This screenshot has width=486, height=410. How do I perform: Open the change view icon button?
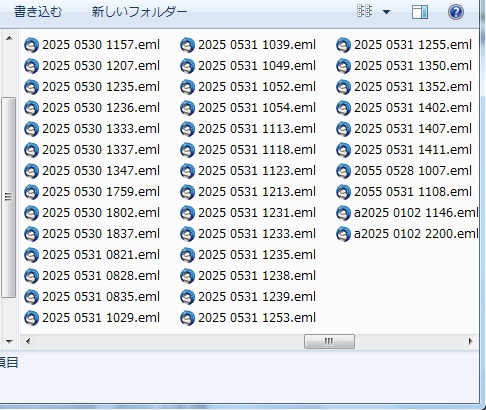tap(364, 11)
